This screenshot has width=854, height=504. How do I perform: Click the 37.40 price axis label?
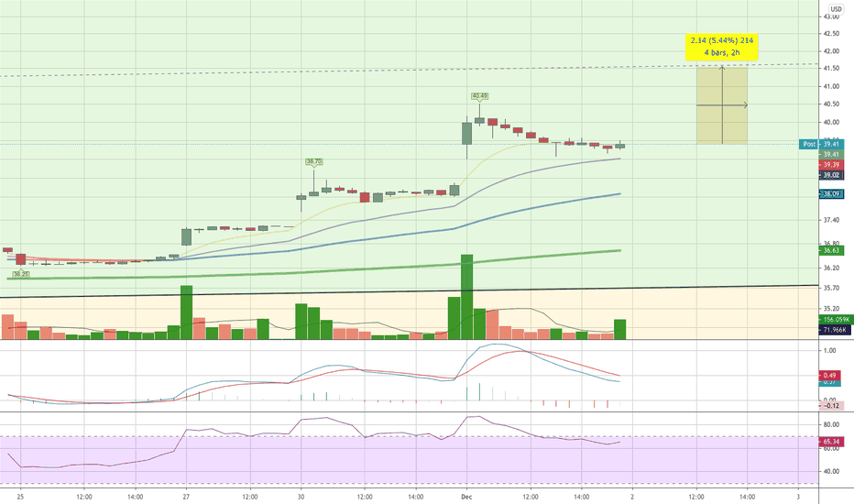831,220
